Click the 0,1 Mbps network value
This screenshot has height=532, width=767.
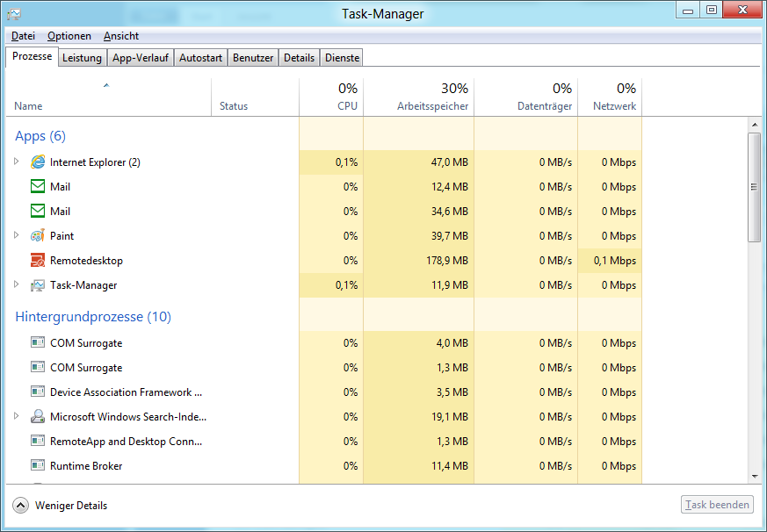615,261
